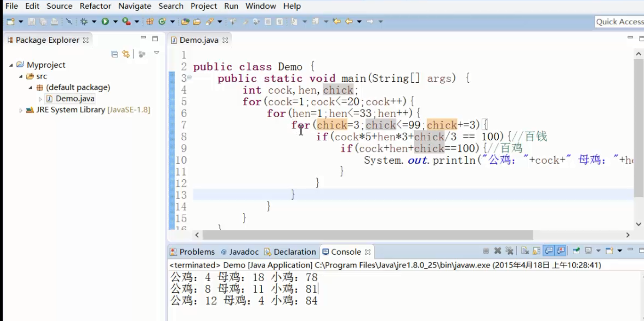Viewport: 644px width, 321px height.
Task: Open the New dropdown arrow in the toolbar
Action: point(21,22)
